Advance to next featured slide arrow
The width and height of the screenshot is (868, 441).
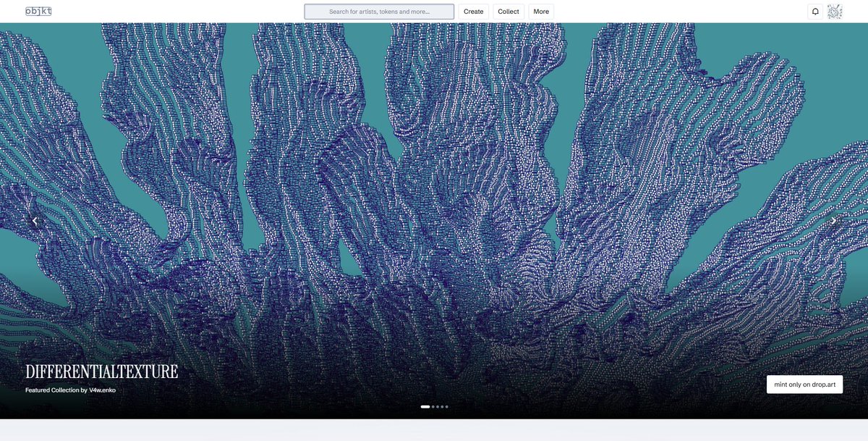coord(833,221)
